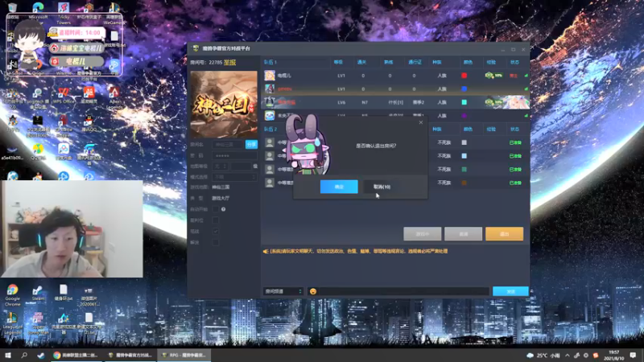Click the avatar of the highlighted LV6 player

click(x=270, y=102)
